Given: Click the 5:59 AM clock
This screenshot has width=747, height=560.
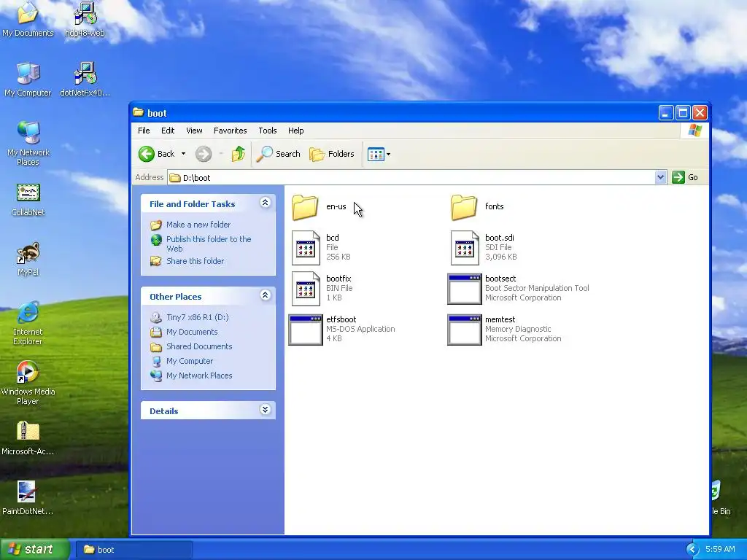Looking at the screenshot, I should tap(720, 550).
